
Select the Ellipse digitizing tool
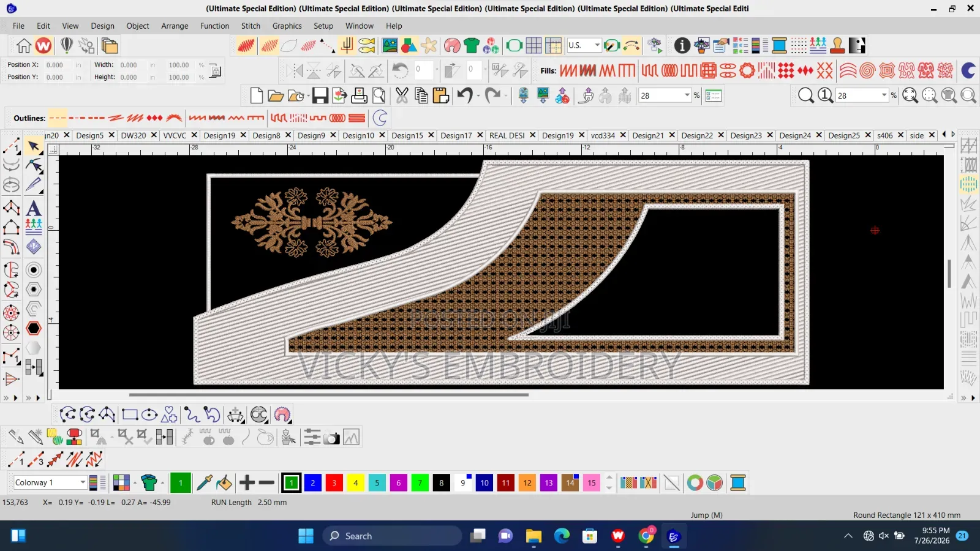pos(149,414)
